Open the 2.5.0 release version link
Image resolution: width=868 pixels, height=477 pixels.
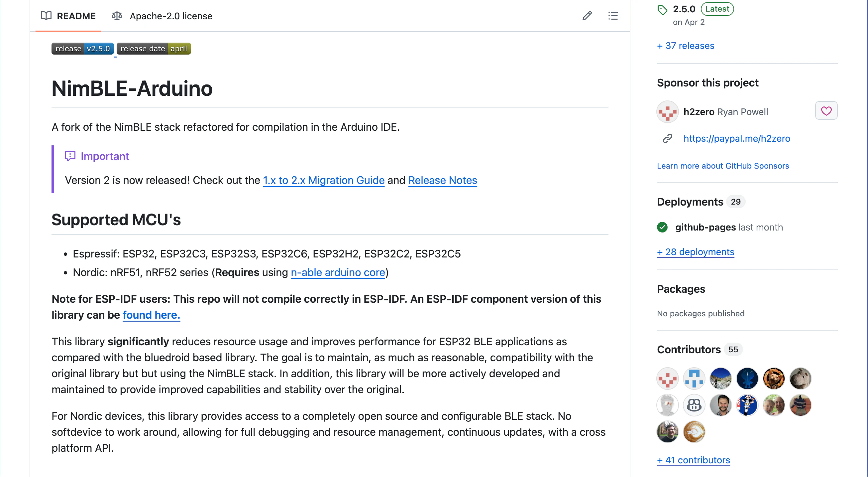(x=684, y=9)
